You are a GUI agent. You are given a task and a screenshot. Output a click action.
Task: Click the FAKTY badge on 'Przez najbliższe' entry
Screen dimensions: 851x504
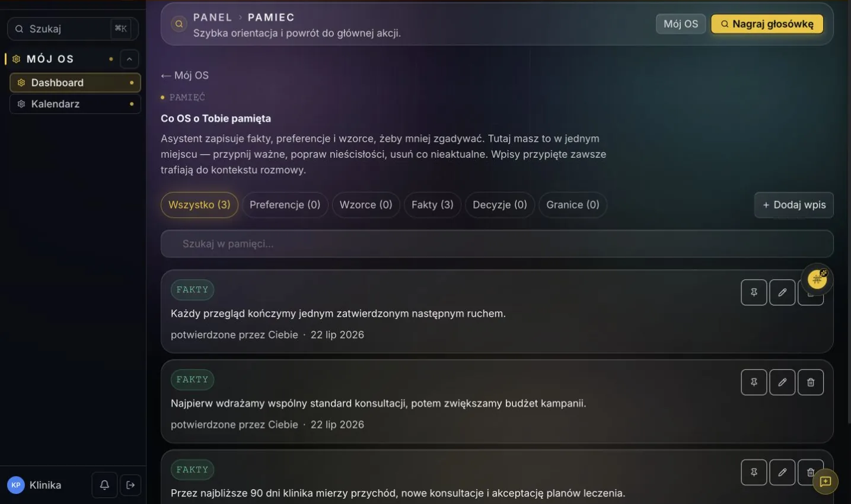pyautogui.click(x=193, y=470)
